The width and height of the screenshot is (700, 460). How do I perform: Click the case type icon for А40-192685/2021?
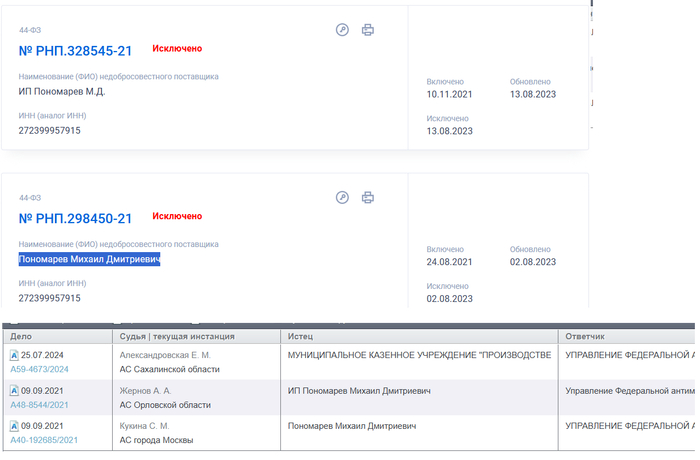point(14,426)
